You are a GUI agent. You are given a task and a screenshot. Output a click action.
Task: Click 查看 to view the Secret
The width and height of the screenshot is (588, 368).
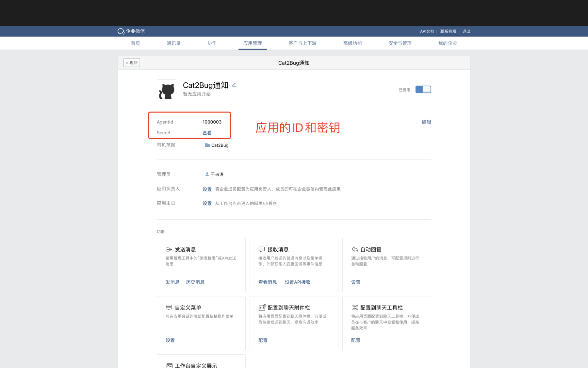click(207, 133)
